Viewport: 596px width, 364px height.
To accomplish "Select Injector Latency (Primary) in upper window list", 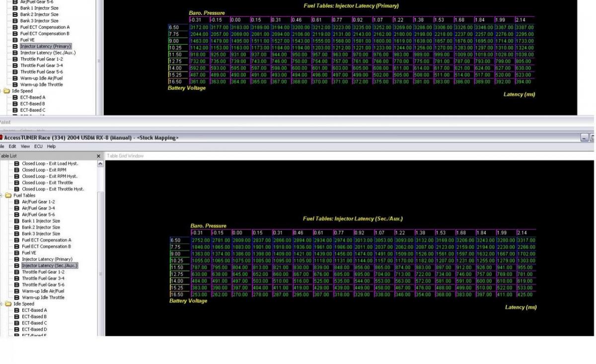I will tap(46, 46).
